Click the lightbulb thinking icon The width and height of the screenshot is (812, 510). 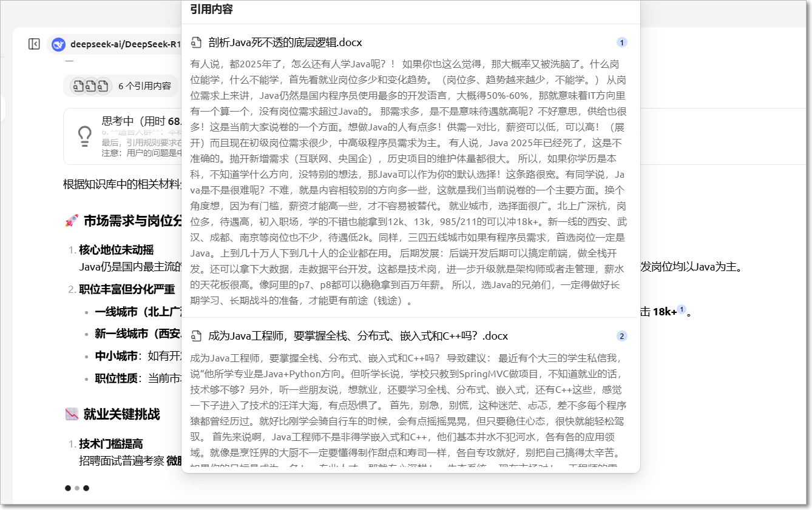(85, 136)
